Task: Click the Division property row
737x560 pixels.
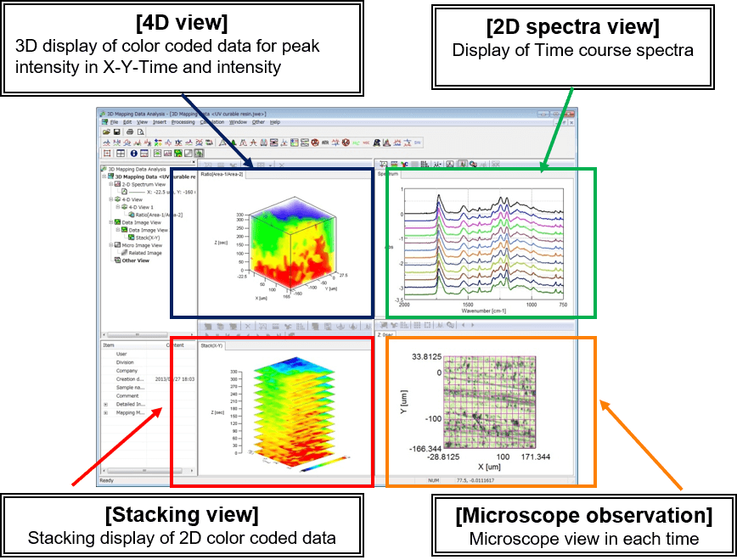Action: (x=148, y=362)
